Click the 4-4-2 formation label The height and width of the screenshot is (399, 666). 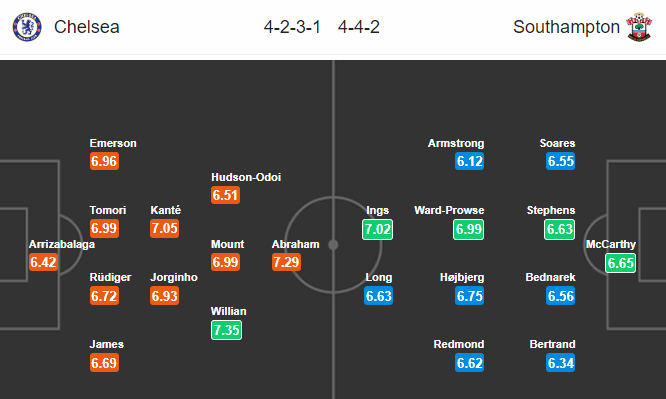click(359, 27)
